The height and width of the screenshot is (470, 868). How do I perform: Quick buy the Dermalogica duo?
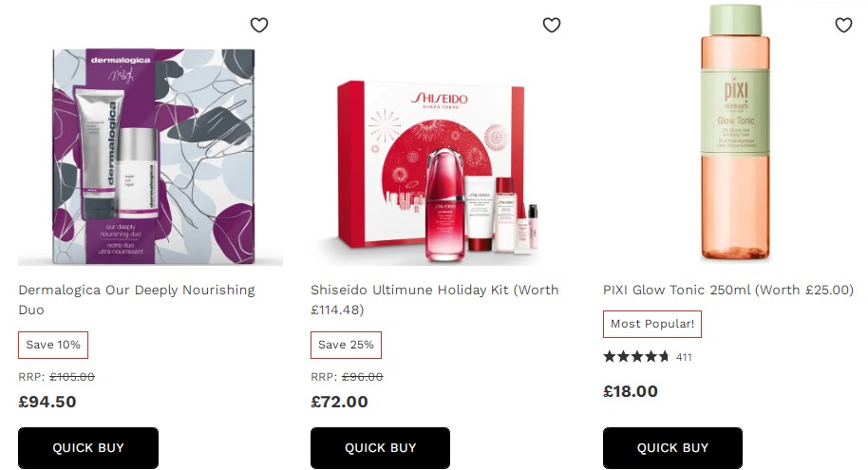click(x=88, y=448)
